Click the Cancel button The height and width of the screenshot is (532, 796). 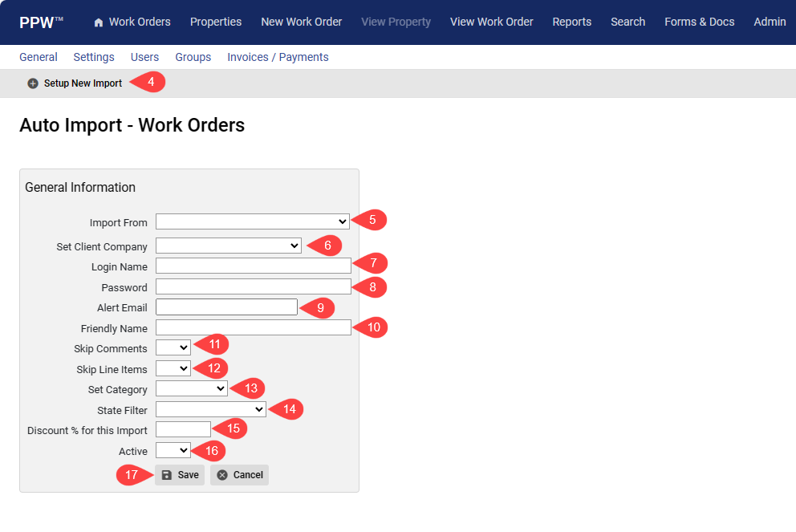[239, 474]
